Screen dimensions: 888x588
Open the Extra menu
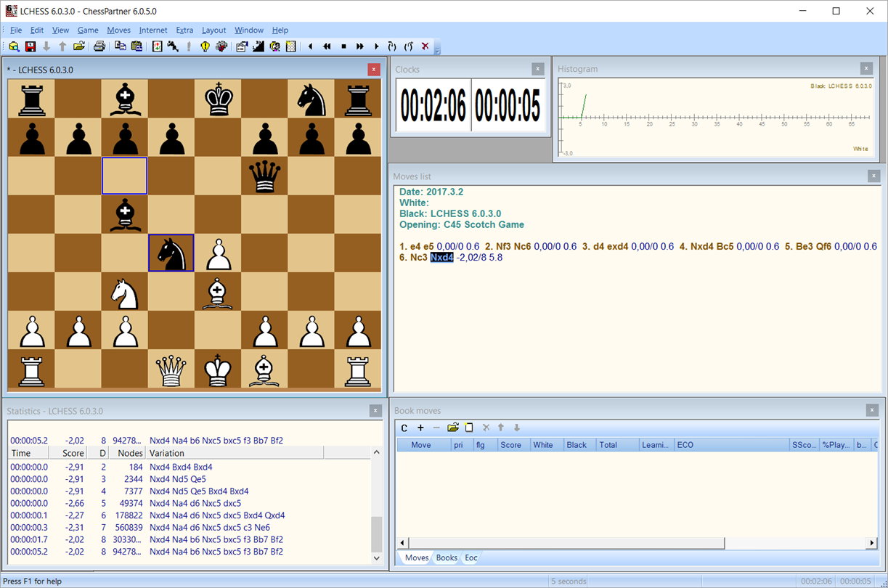(x=184, y=30)
